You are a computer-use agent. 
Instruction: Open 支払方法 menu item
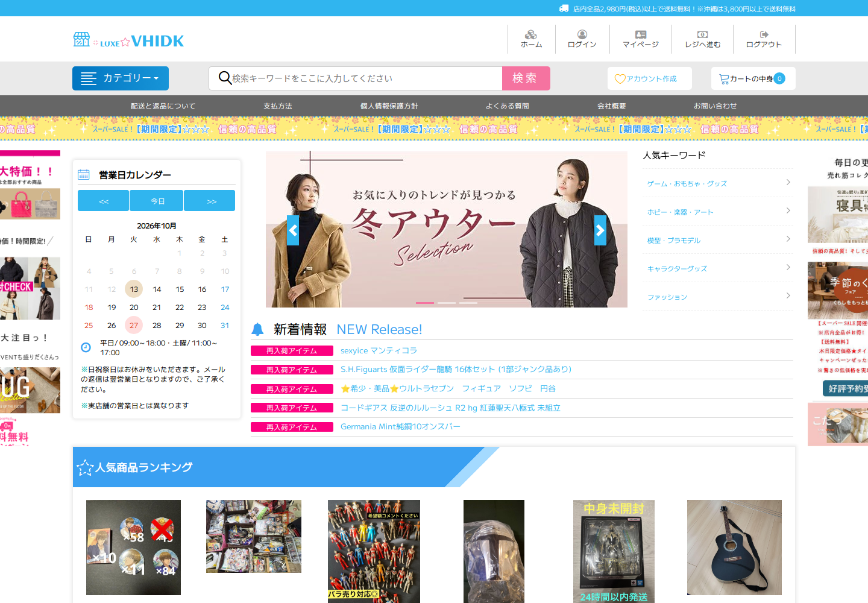278,106
